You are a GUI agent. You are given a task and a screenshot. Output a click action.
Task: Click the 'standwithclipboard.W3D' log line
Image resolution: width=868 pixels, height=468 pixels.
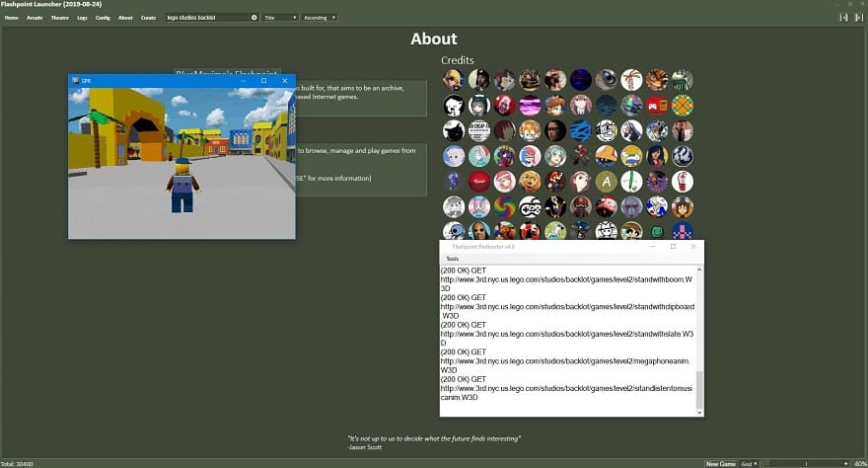click(x=566, y=306)
